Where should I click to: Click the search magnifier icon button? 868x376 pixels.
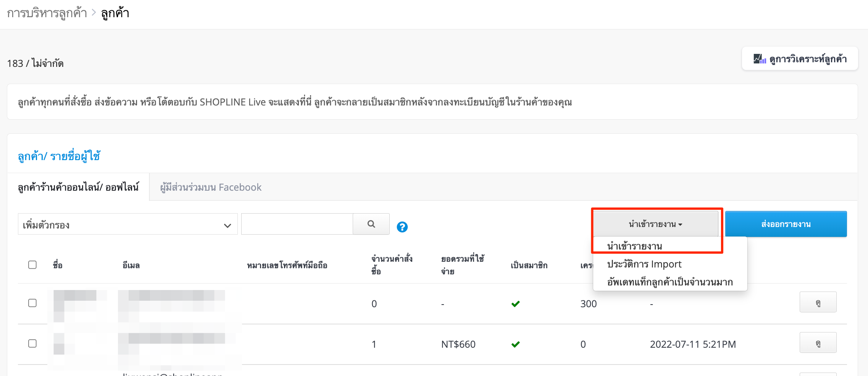[371, 224]
